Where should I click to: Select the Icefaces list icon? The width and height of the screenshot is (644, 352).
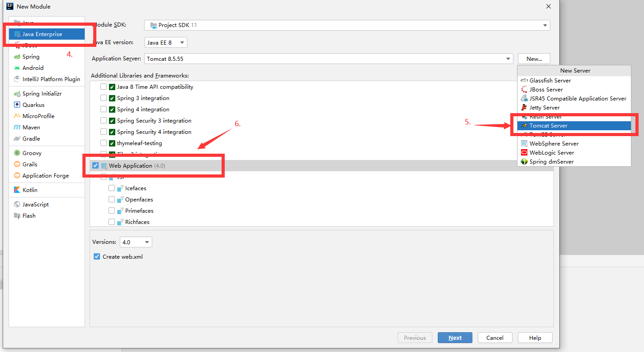120,188
